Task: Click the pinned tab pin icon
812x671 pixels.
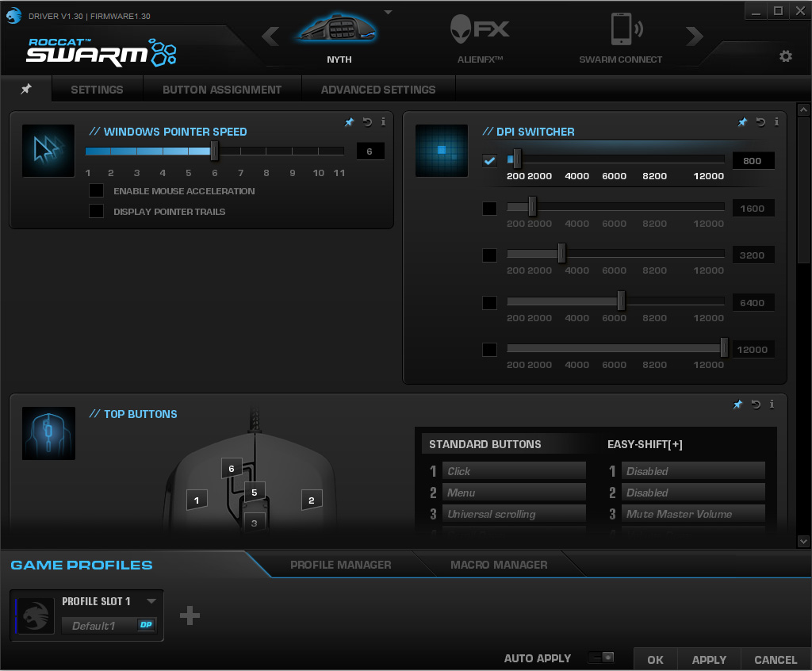Action: click(x=26, y=89)
